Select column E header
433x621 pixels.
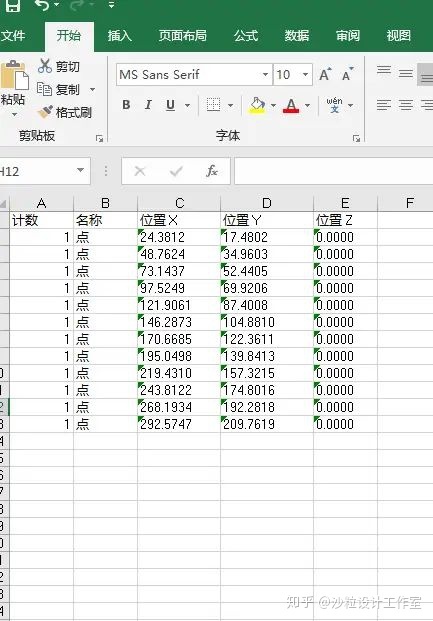click(x=345, y=204)
